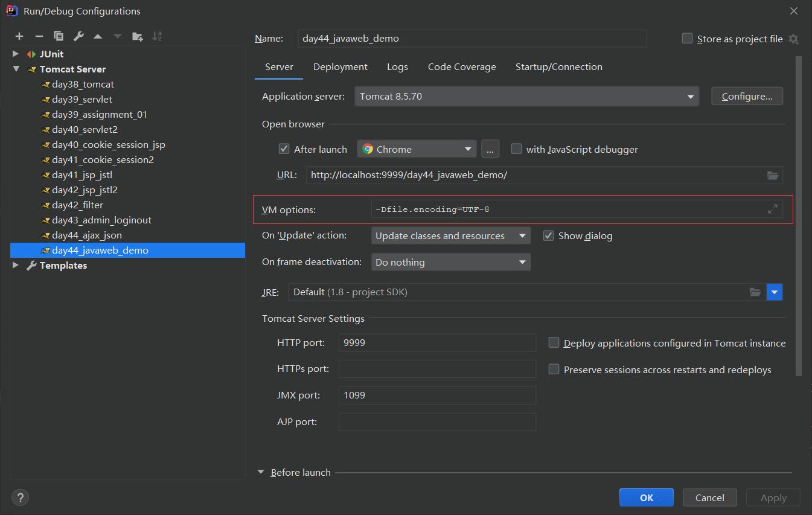Switch to the Code Coverage tab
812x515 pixels.
(462, 67)
